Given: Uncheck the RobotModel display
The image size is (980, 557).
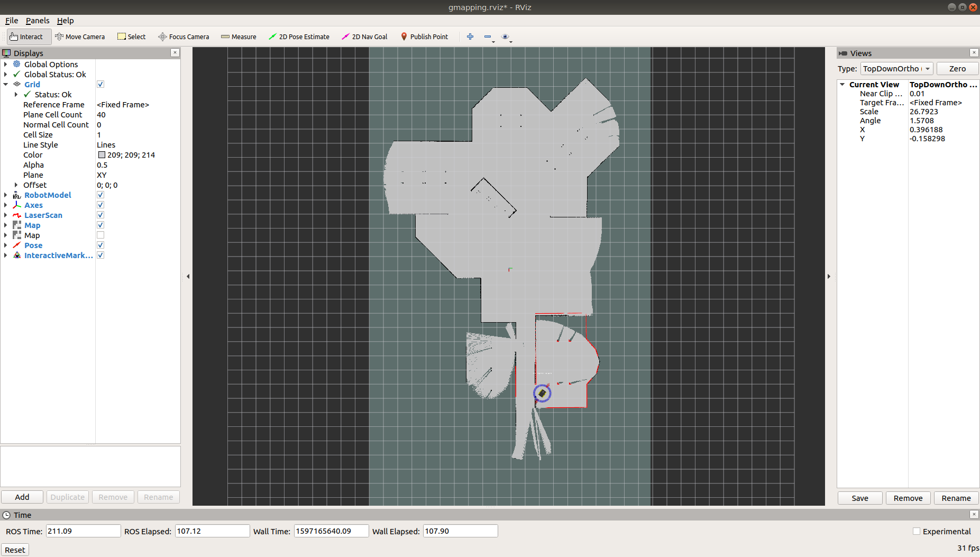Looking at the screenshot, I should pos(100,195).
